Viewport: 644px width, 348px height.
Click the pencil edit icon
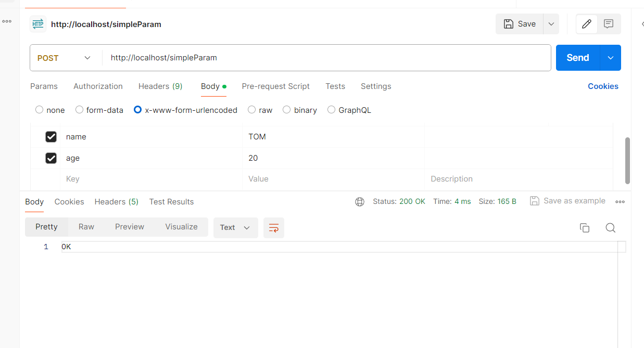pyautogui.click(x=587, y=24)
